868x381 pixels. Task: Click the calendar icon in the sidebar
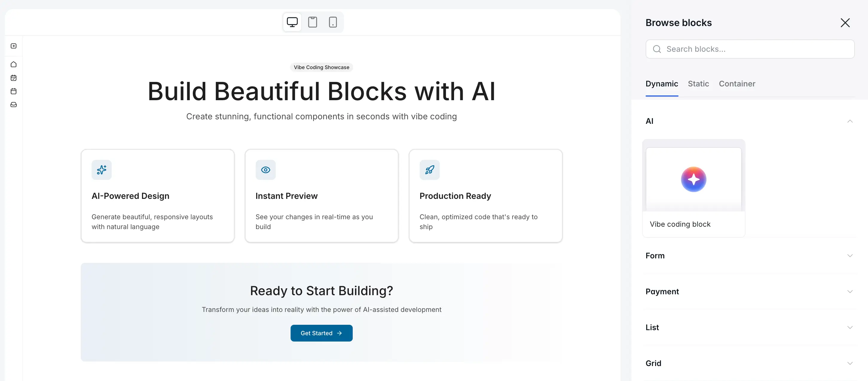point(13,91)
